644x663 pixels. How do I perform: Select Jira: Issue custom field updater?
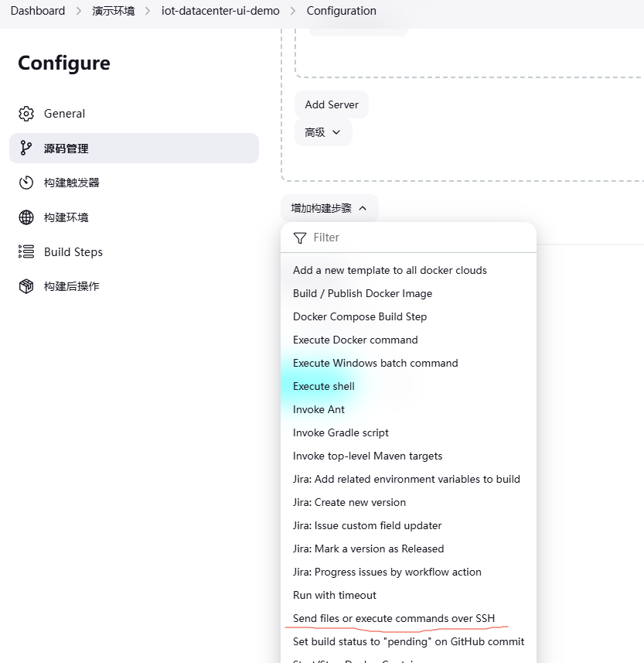(x=409, y=525)
